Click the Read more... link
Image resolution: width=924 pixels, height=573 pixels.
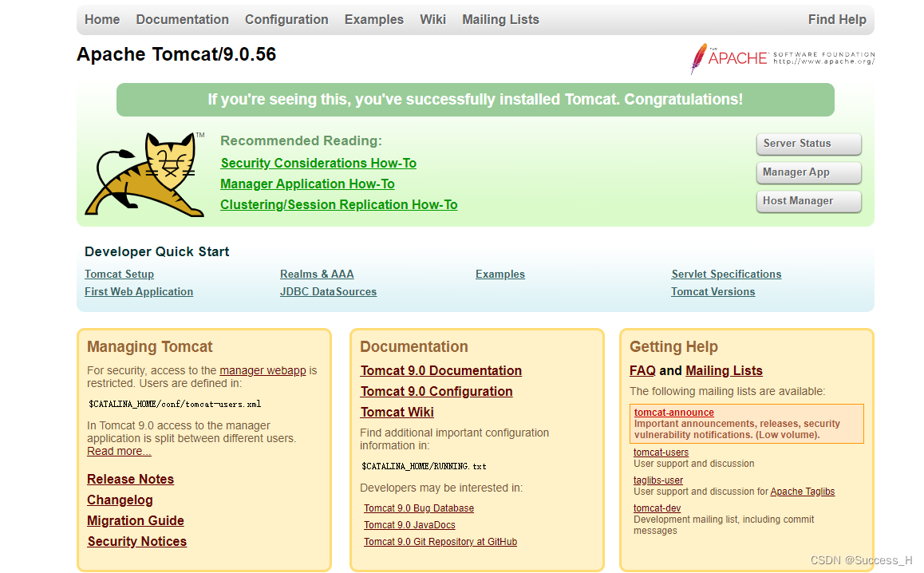point(119,452)
